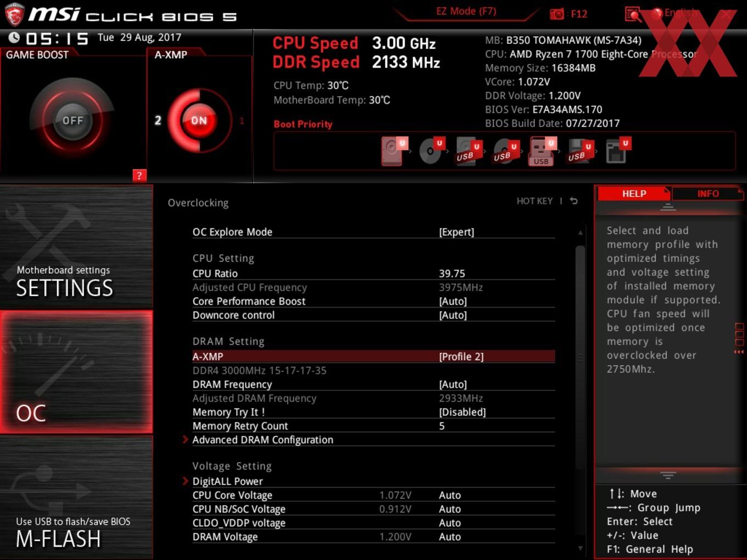This screenshot has height=560, width=747.
Task: Open the M-FLASH BIOS flashing section
Action: click(x=76, y=497)
